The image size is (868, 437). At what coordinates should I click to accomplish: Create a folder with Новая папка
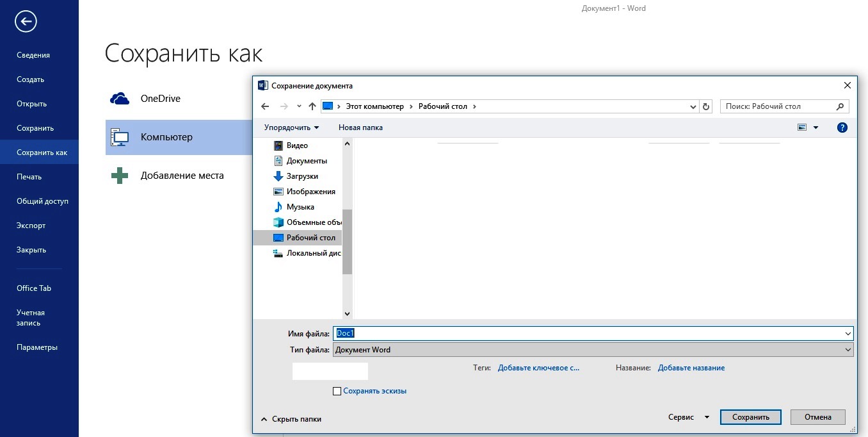(x=360, y=128)
